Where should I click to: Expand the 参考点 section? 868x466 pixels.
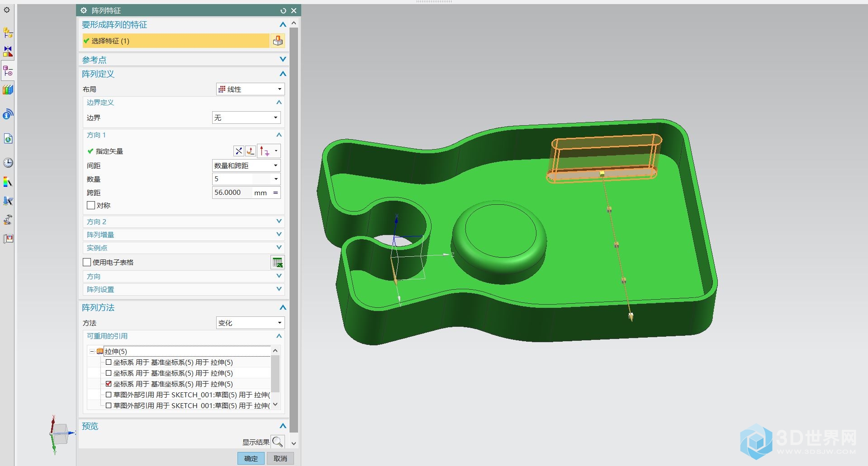pos(283,59)
